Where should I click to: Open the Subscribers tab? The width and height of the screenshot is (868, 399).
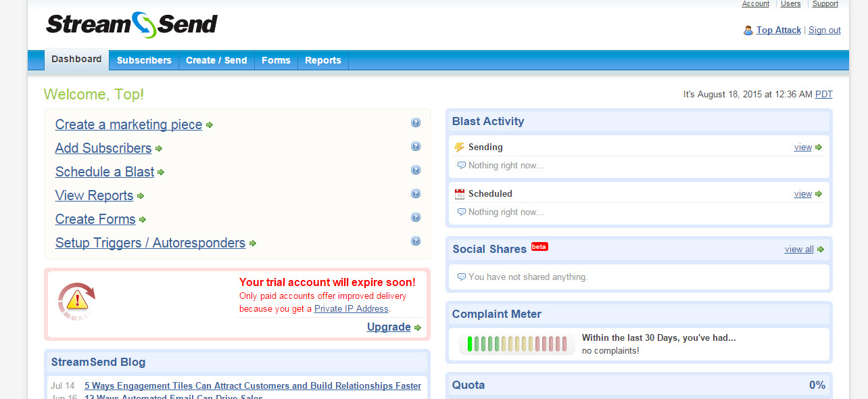tap(144, 60)
